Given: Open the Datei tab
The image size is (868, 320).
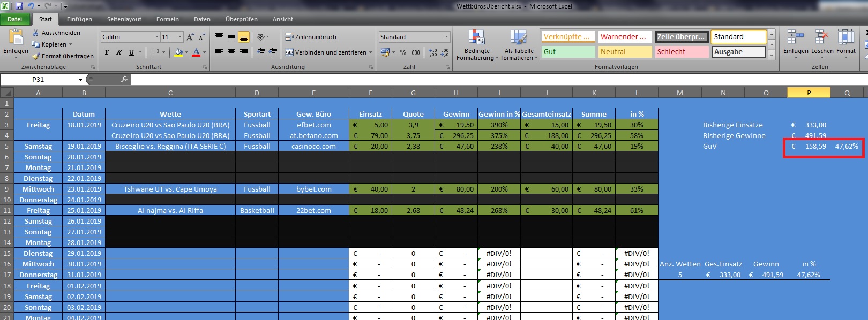Looking at the screenshot, I should tap(15, 19).
